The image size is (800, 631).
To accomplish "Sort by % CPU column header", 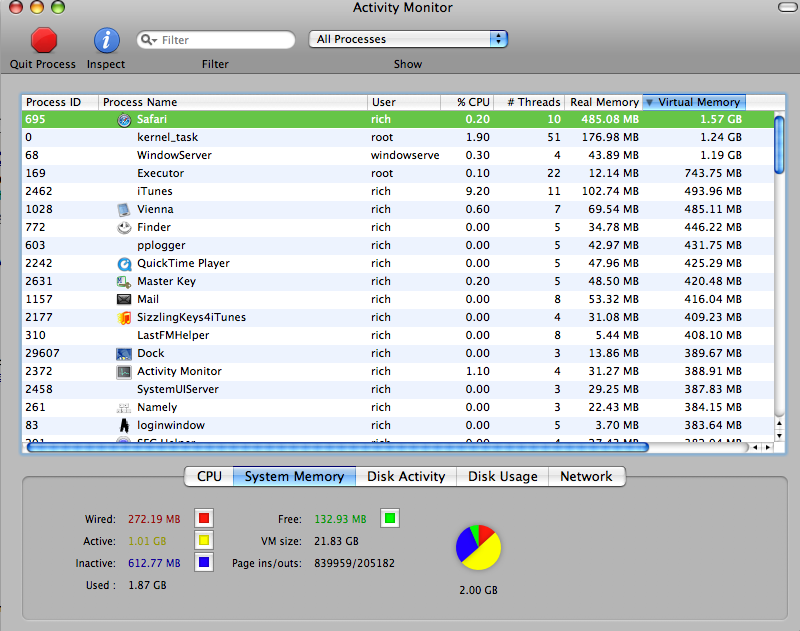I will [x=467, y=102].
